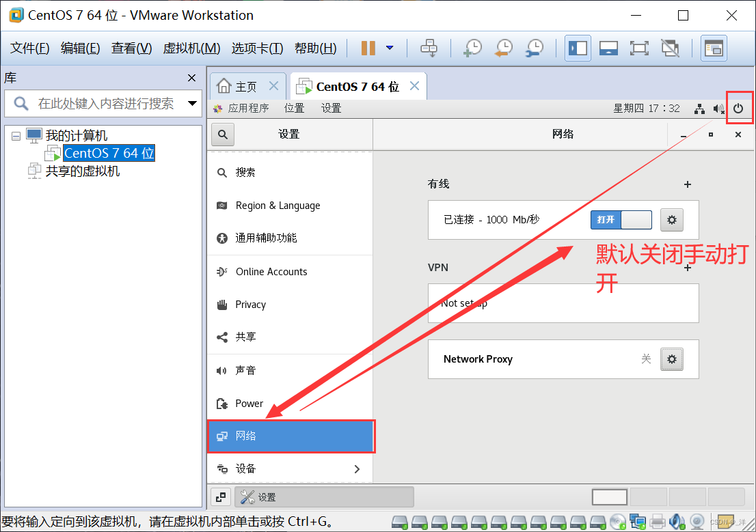Select 共享的虚拟机 tree item

[83, 171]
